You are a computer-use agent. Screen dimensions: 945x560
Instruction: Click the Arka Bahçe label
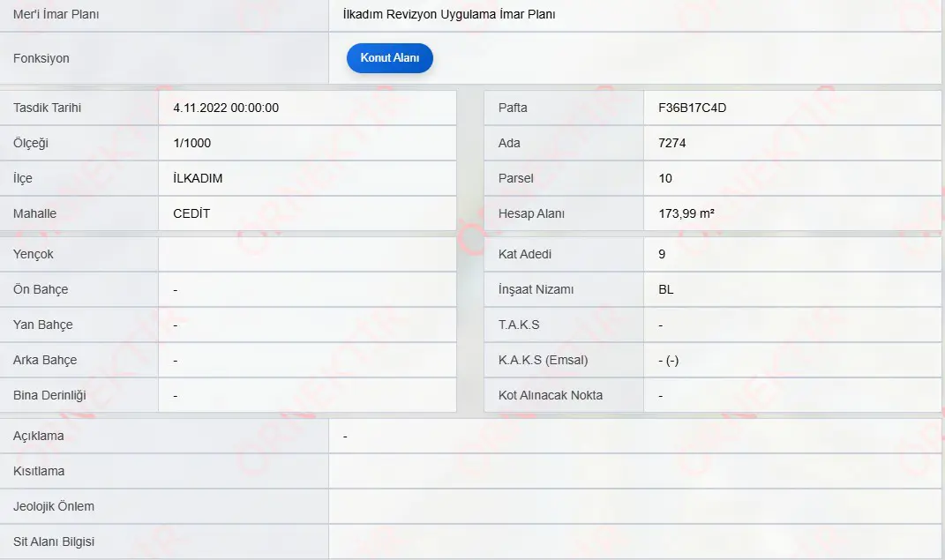(45, 360)
